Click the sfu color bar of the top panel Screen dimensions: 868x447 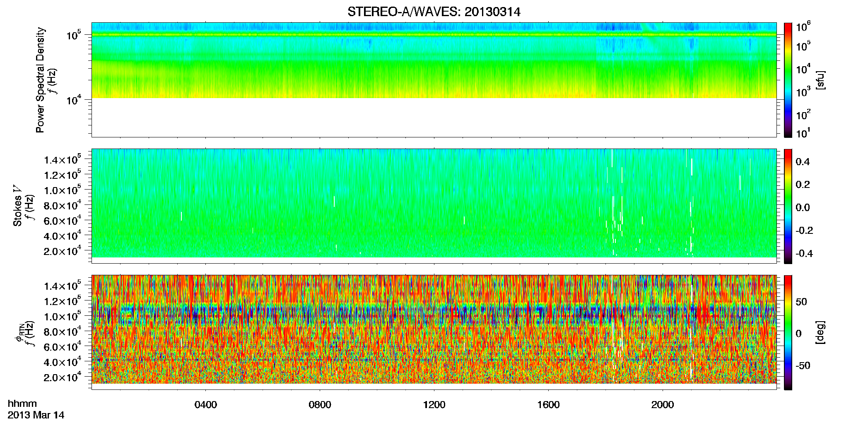point(788,80)
